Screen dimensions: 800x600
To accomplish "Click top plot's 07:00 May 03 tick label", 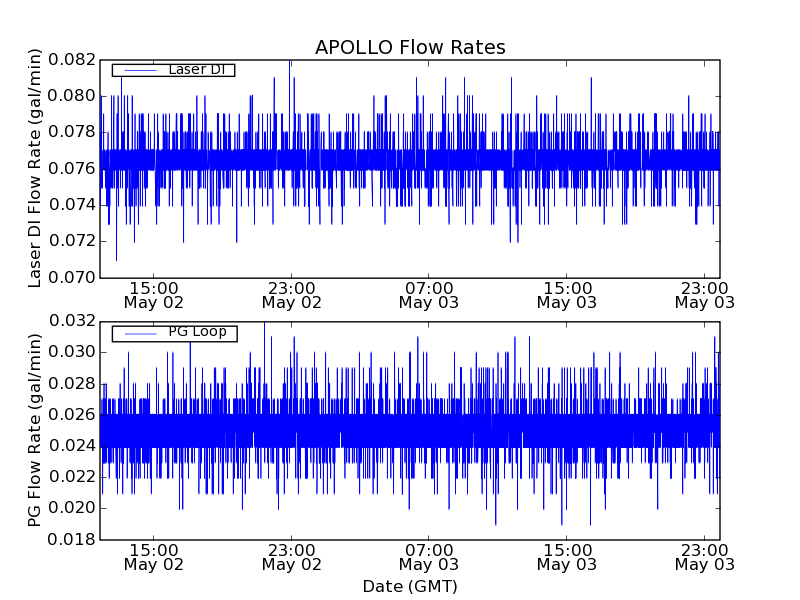I will pyautogui.click(x=428, y=293).
